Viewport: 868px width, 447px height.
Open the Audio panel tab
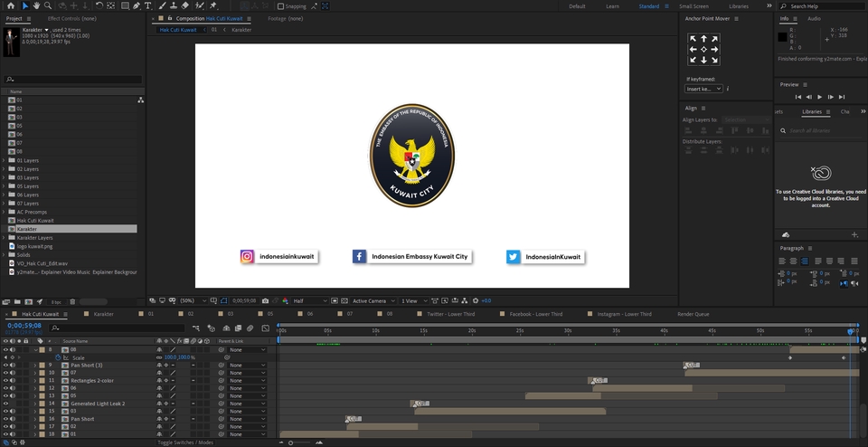[814, 19]
